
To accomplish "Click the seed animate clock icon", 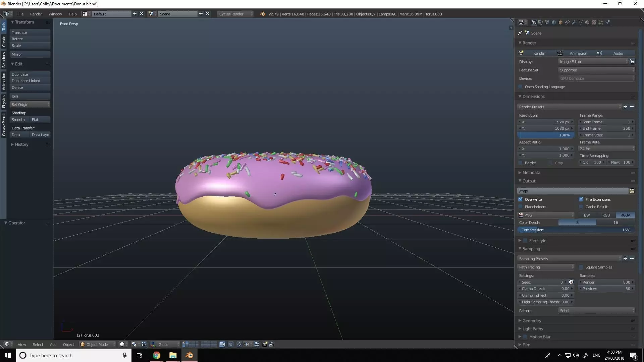I will 571,282.
